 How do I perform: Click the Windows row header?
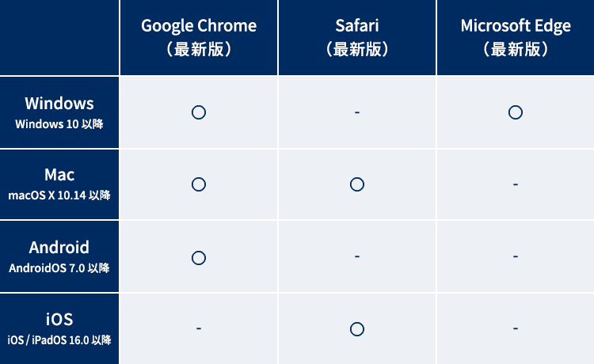[x=59, y=112]
